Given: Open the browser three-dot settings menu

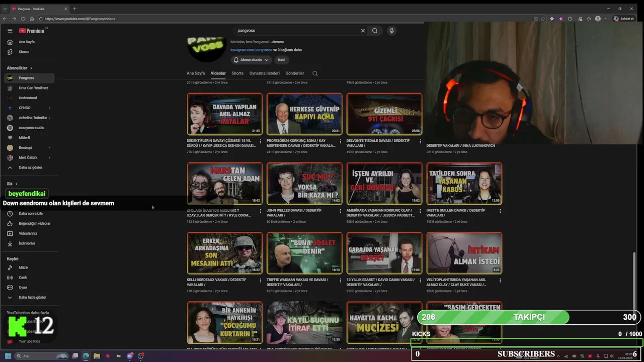Looking at the screenshot, I should pyautogui.click(x=606, y=19).
